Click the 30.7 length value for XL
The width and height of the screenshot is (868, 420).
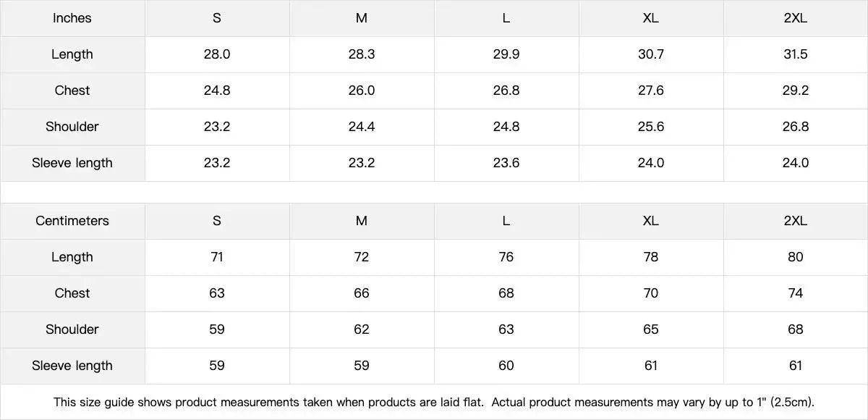[x=650, y=54]
